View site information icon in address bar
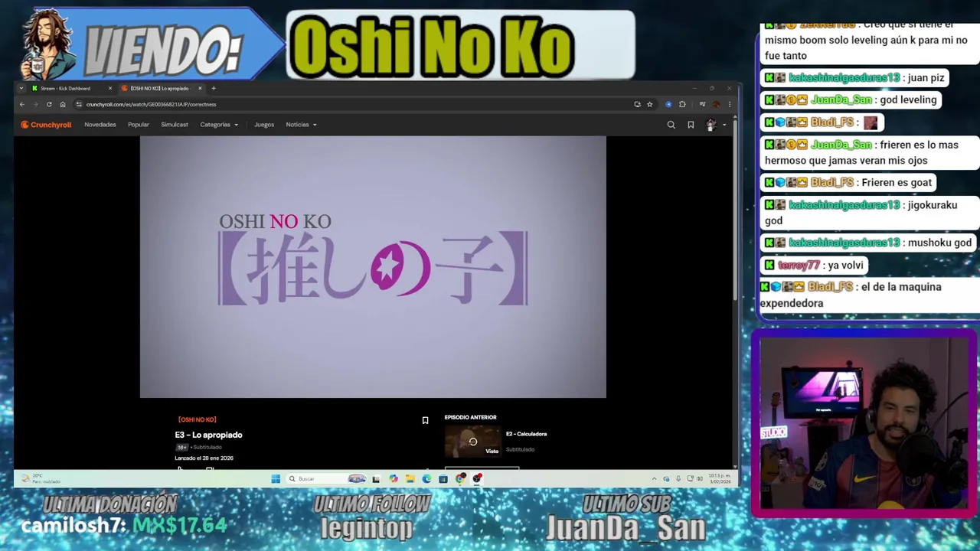The image size is (980, 551). (79, 104)
